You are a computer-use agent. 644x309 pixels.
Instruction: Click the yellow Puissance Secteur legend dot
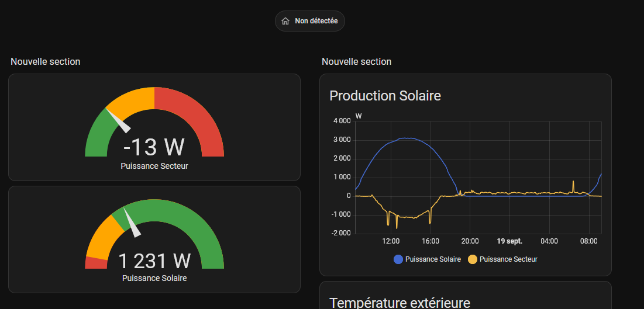pyautogui.click(x=473, y=259)
